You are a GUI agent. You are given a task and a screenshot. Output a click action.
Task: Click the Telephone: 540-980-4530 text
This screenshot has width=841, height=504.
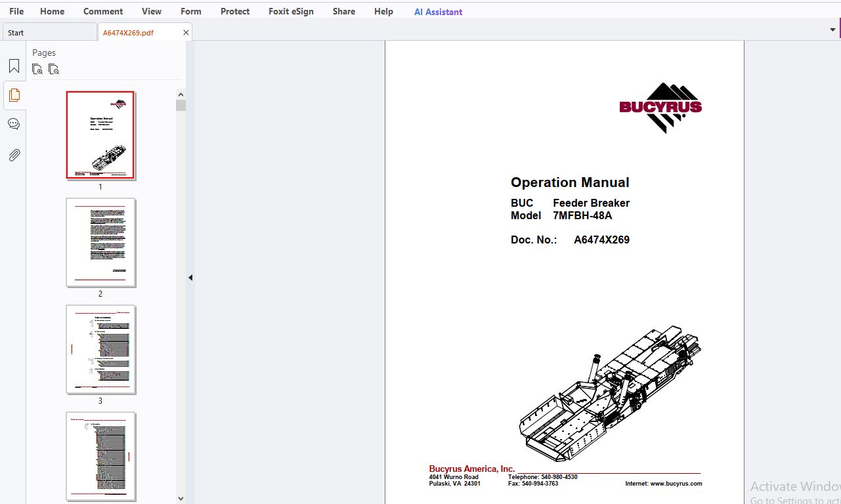click(x=542, y=477)
